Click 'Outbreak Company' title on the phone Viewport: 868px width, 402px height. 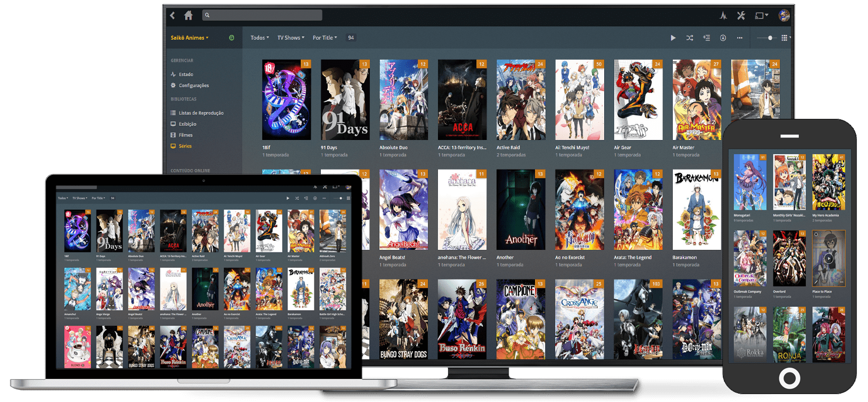tap(747, 292)
